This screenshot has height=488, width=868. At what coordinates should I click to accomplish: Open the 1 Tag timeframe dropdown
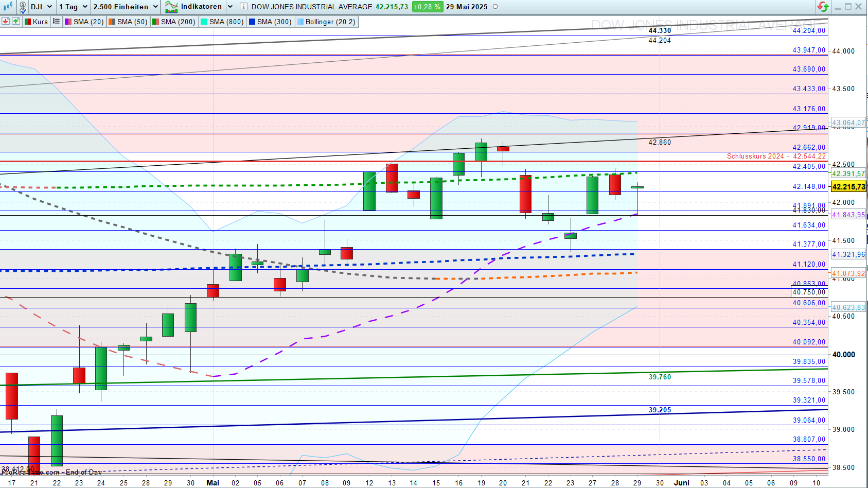click(85, 7)
